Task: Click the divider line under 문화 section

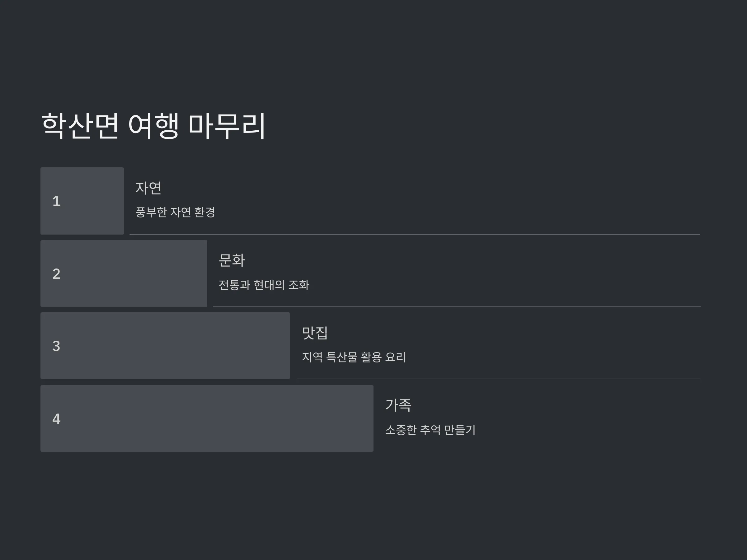Action: click(x=457, y=306)
